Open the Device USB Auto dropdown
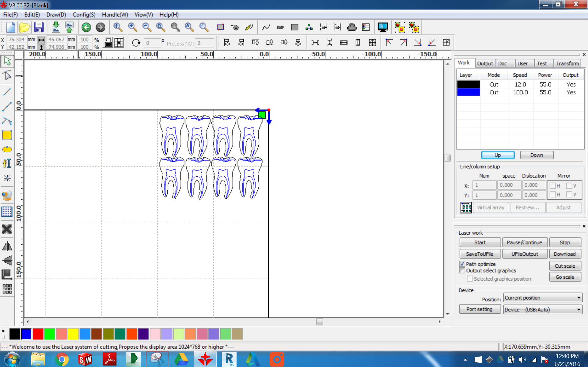The width and height of the screenshot is (588, 367). click(x=543, y=310)
